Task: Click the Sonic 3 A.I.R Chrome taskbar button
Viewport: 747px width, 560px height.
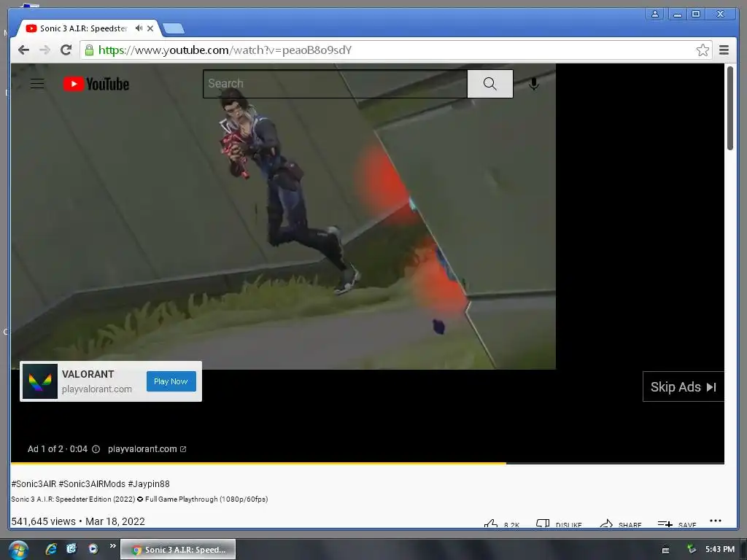Action: pyautogui.click(x=178, y=550)
